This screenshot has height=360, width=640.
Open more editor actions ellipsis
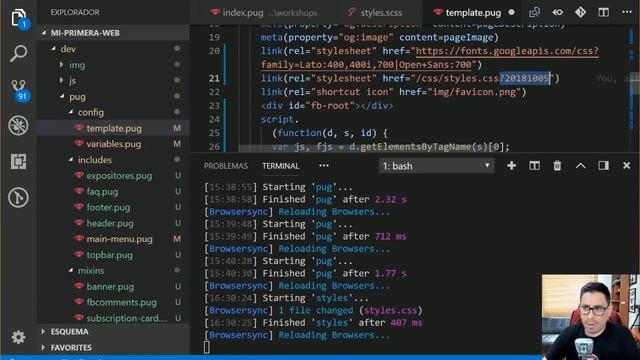[x=627, y=12]
